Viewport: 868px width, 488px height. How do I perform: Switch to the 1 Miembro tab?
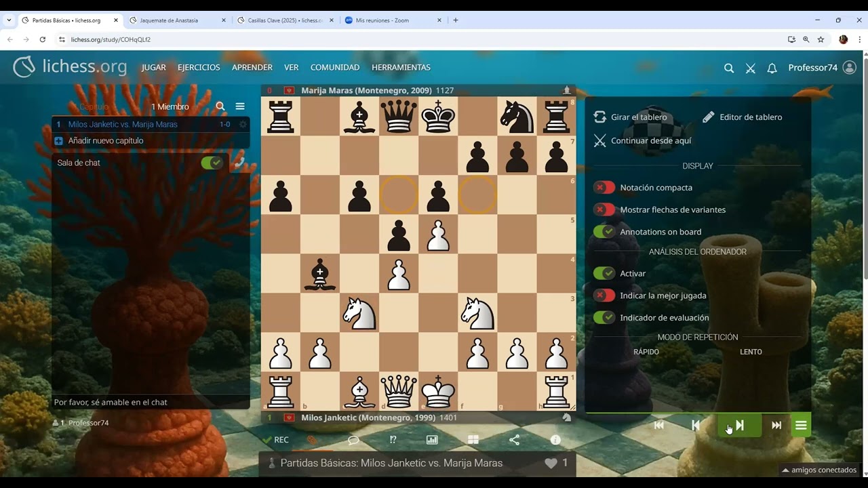coord(170,106)
